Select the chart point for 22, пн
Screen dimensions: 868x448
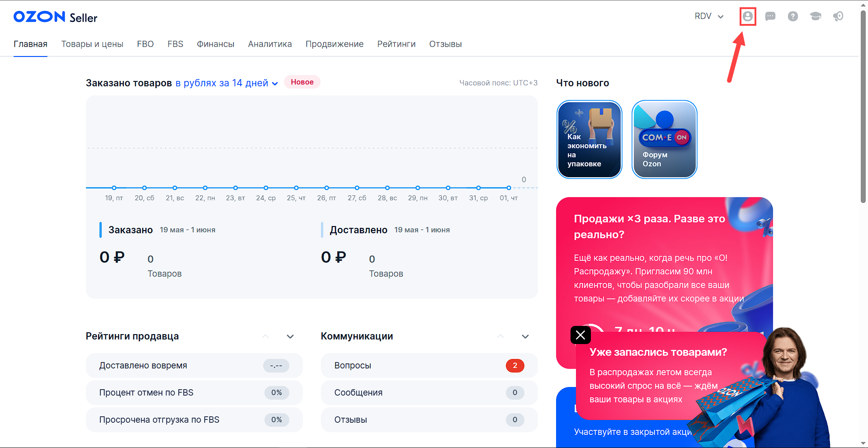tap(205, 188)
